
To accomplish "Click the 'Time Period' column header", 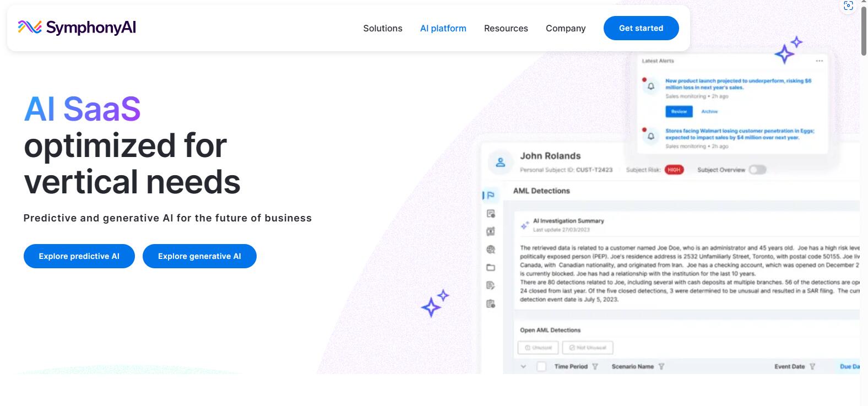I will pos(571,366).
